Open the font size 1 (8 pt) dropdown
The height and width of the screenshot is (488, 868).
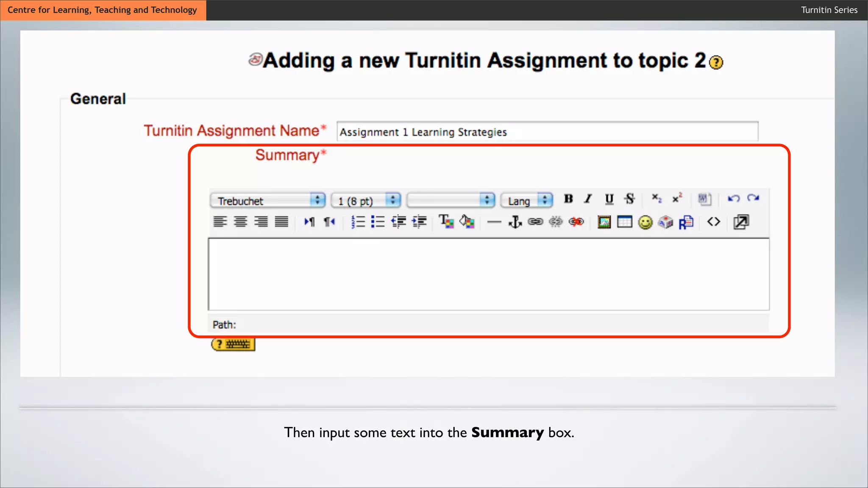pos(366,200)
